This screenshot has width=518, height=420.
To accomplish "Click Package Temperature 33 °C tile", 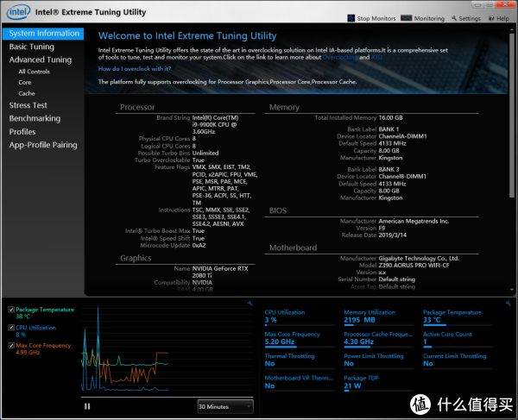I will click(x=458, y=317).
